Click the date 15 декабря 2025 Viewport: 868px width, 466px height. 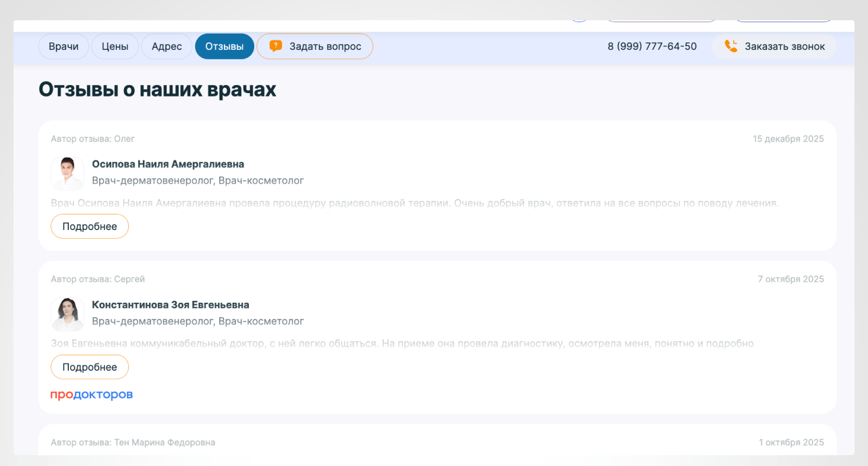[x=788, y=139]
